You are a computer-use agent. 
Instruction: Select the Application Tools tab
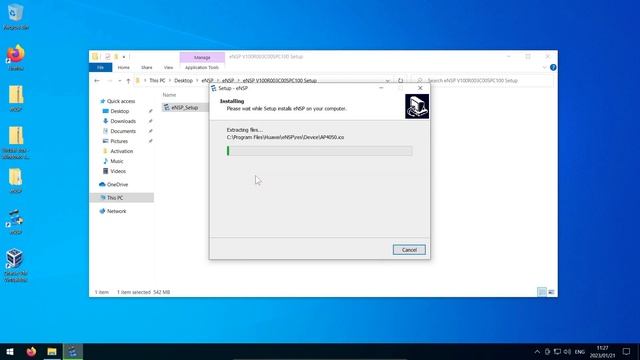[x=202, y=67]
